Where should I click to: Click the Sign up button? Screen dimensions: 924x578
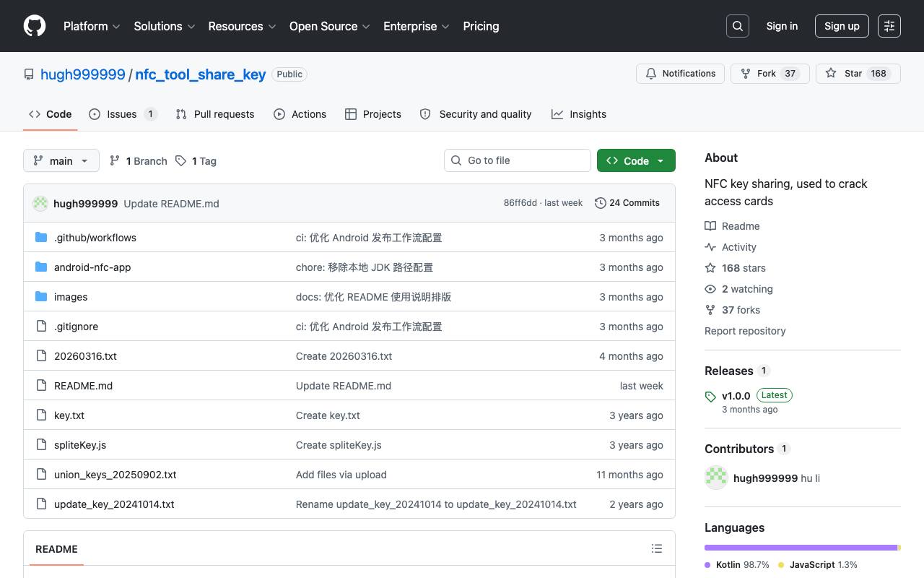click(x=842, y=26)
